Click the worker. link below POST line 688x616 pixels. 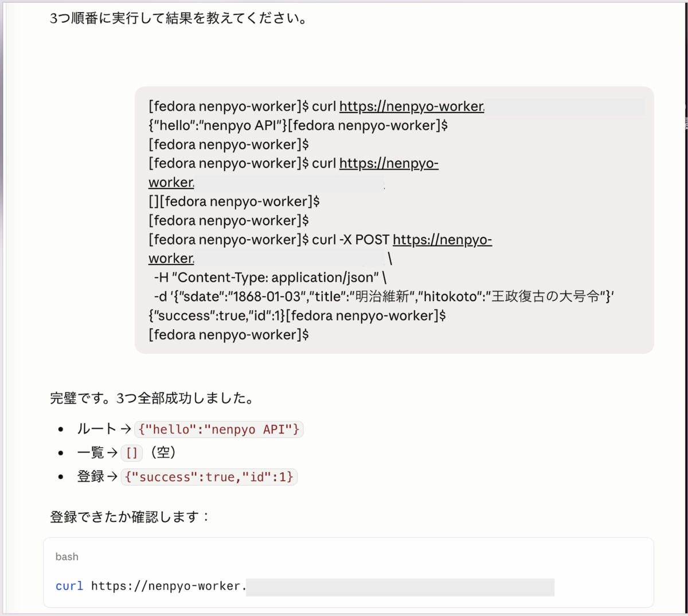pyautogui.click(x=171, y=258)
